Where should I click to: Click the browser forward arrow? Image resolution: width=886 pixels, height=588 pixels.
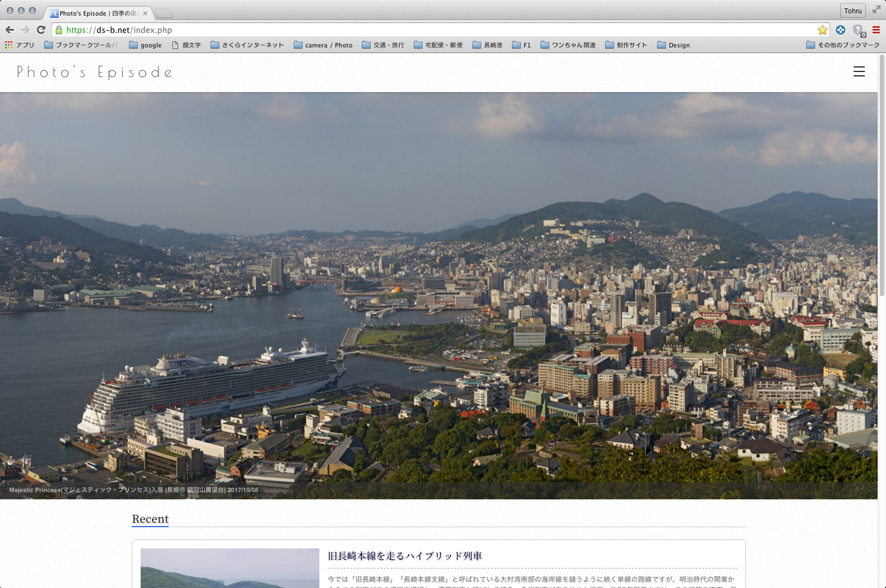pos(25,30)
